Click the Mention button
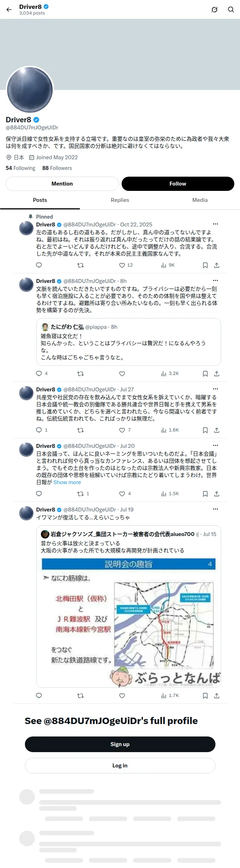This screenshot has height=868, width=240. (x=62, y=184)
